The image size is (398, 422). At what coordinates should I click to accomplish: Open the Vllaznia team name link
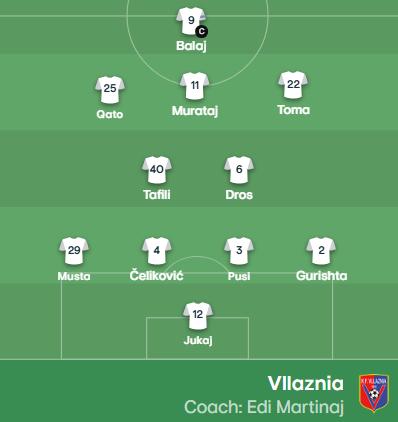click(x=306, y=383)
